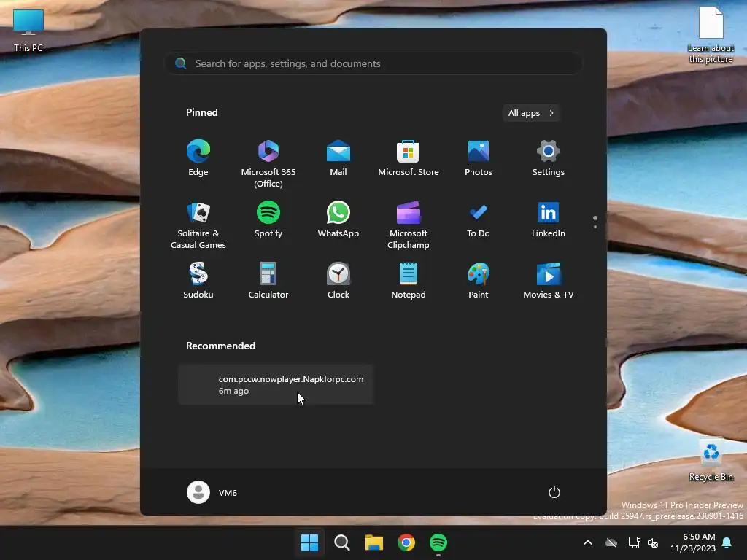Click the power button in Start menu
The image size is (747, 560).
coord(554,492)
